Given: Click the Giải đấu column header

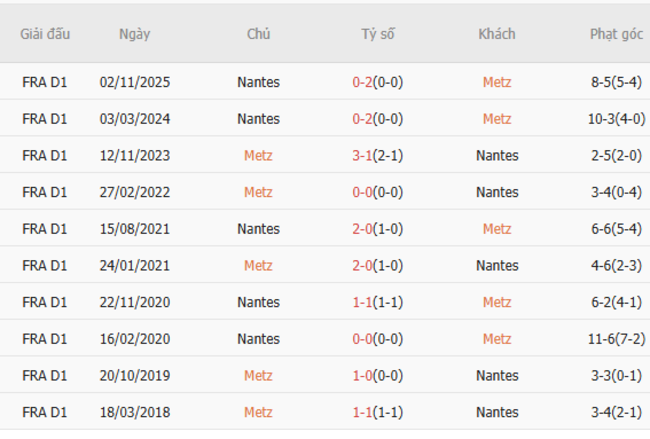Looking at the screenshot, I should pyautogui.click(x=45, y=34).
